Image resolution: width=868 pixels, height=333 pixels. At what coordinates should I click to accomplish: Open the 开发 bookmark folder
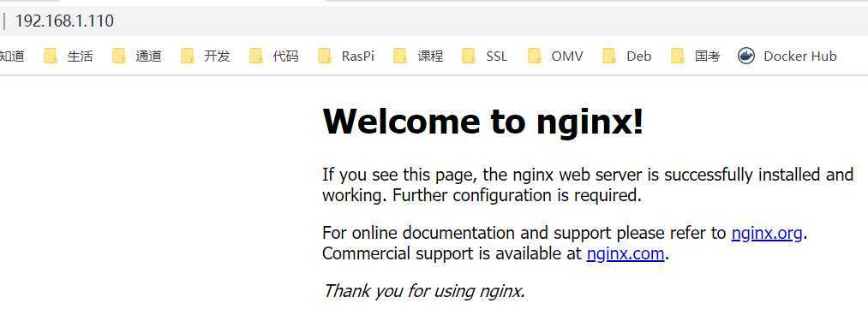206,56
